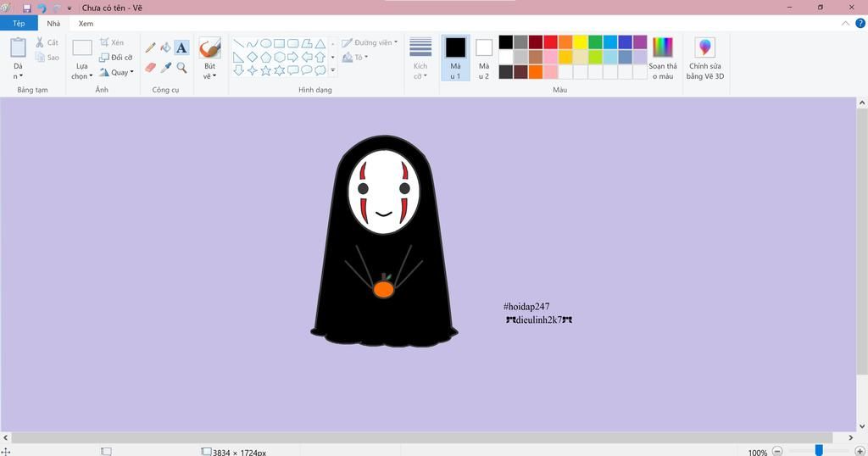The width and height of the screenshot is (868, 456).
Task: Pick the Five-point star shape
Action: pos(265,70)
